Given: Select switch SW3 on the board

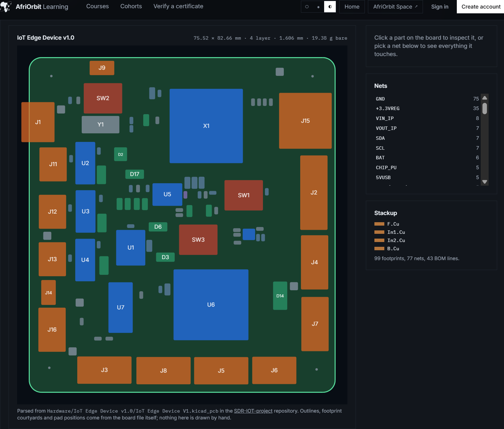Looking at the screenshot, I should pos(198,240).
